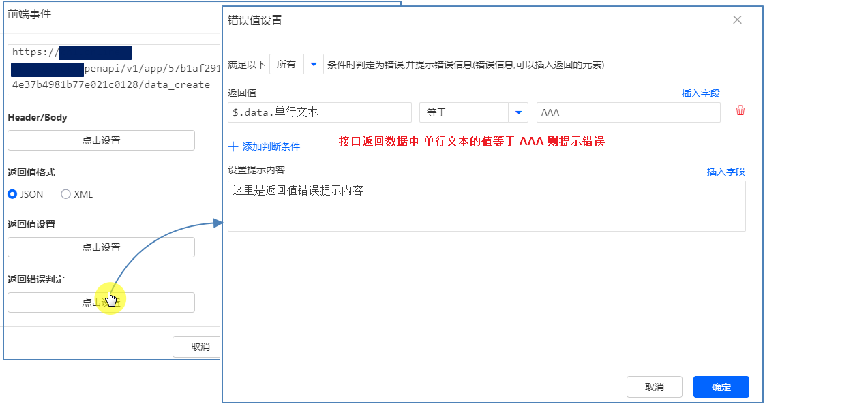Select the XML return format
The width and height of the screenshot is (868, 406).
click(x=66, y=194)
